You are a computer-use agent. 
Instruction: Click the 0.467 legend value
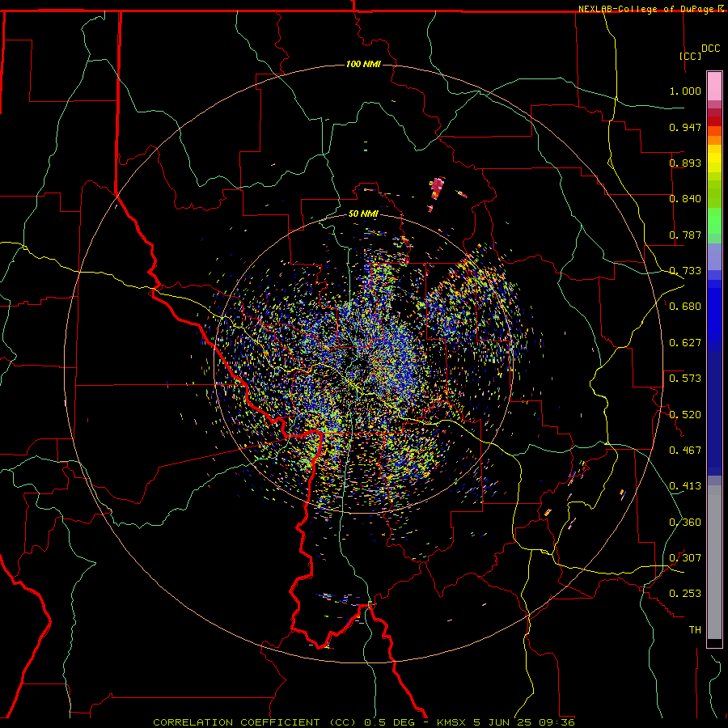click(685, 451)
